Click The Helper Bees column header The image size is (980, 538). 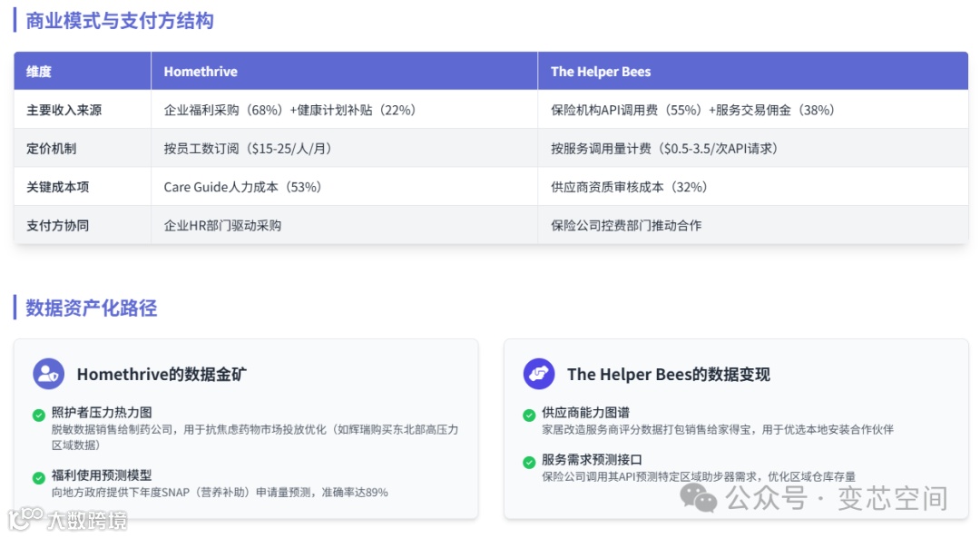click(753, 72)
